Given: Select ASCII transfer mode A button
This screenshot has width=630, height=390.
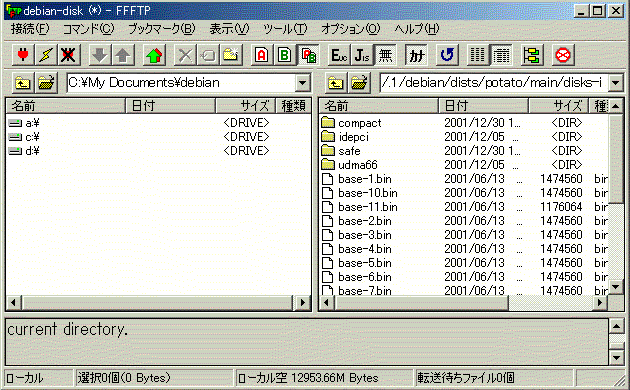Looking at the screenshot, I should [x=262, y=55].
